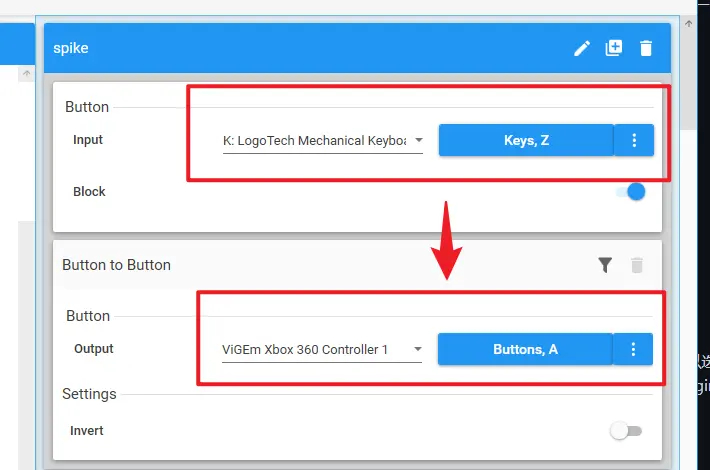Enable the Invert toggle switch

[626, 431]
